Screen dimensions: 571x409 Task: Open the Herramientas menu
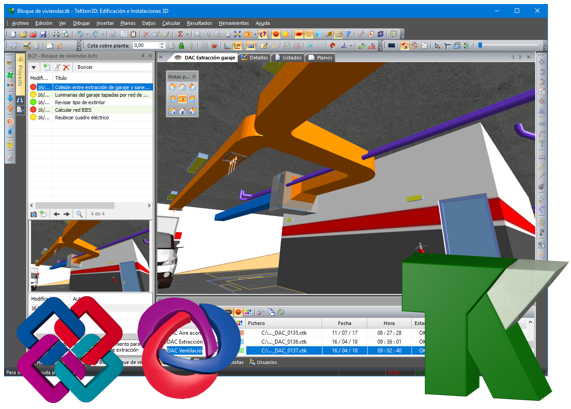[234, 23]
